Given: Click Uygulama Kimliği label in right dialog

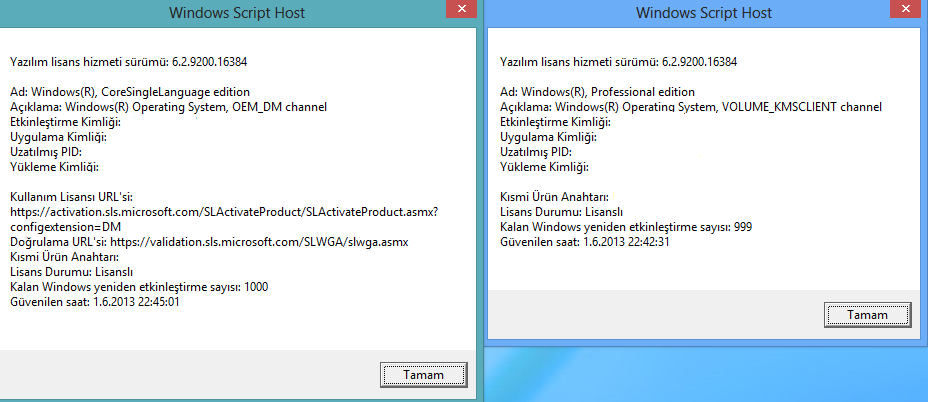Looking at the screenshot, I should pos(548,137).
